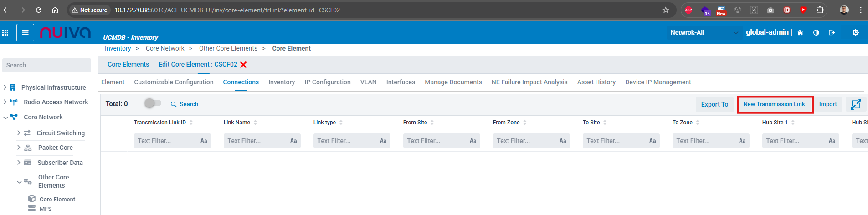Click the apps grid launcher icon

[5, 32]
